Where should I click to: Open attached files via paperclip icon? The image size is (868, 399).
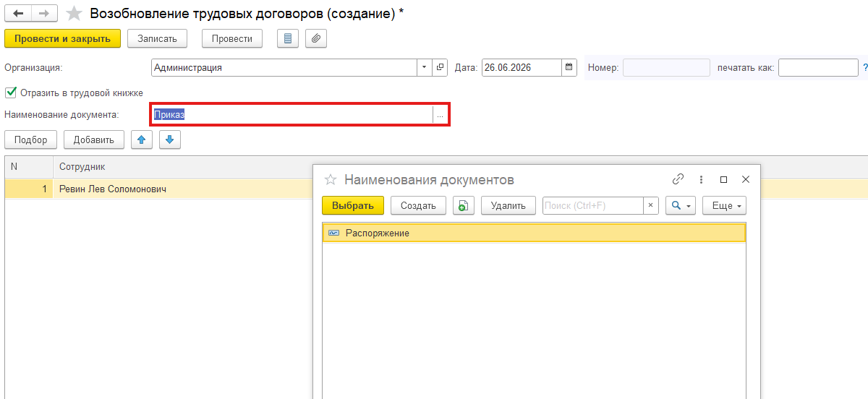click(x=316, y=38)
